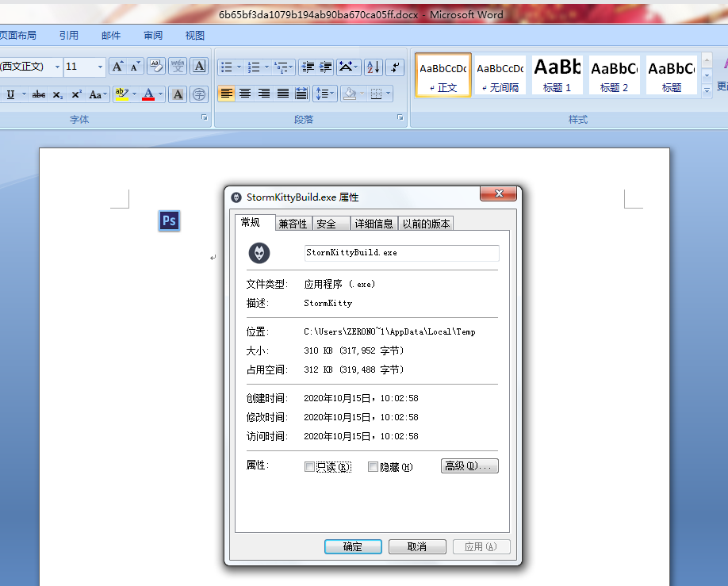Image resolution: width=728 pixels, height=586 pixels.
Task: Click the multilevel list button
Action: [283, 67]
